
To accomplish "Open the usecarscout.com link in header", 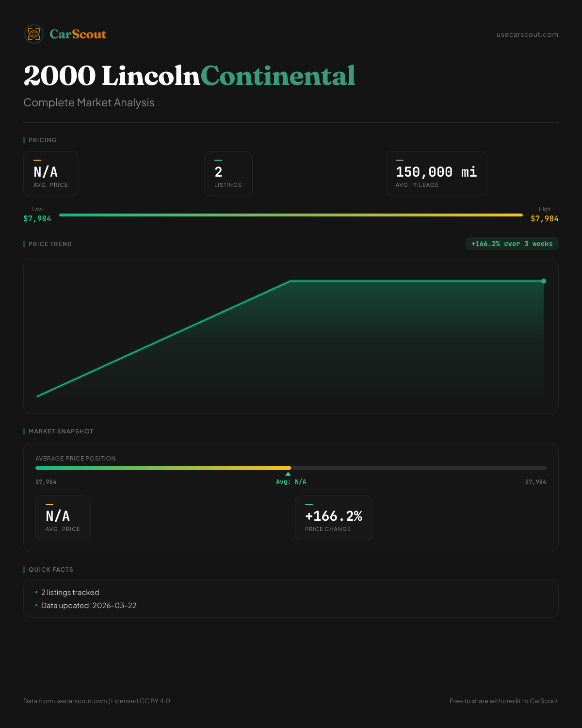I will coord(527,34).
